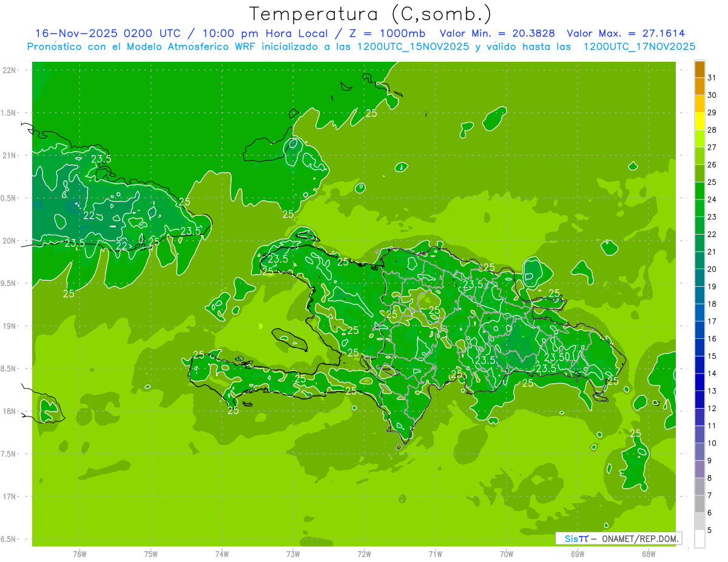Click the blue swatch between legend 16 and 17
This screenshot has height=562, width=728.
[699, 330]
